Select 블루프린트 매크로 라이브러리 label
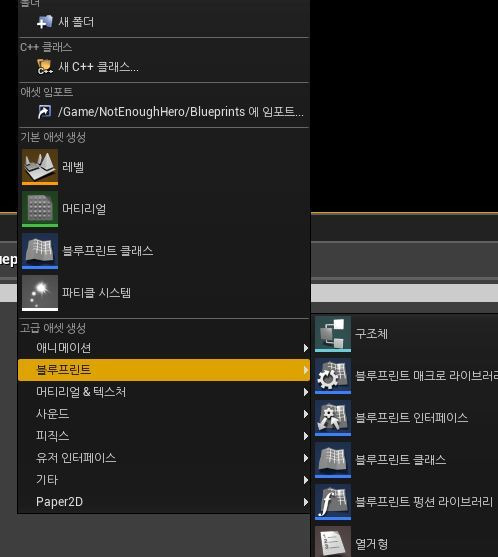The height and width of the screenshot is (557, 498). click(426, 375)
